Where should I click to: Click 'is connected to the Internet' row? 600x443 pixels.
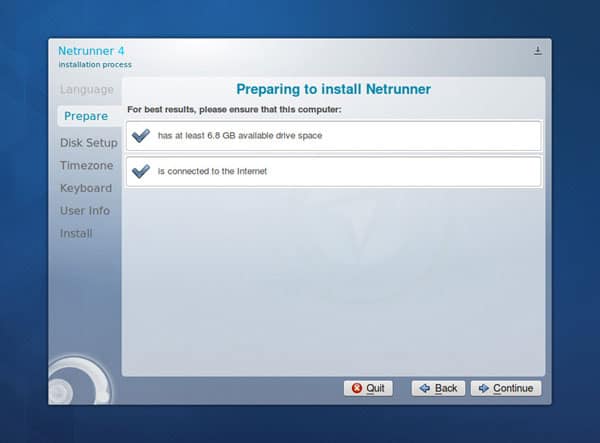click(334, 171)
